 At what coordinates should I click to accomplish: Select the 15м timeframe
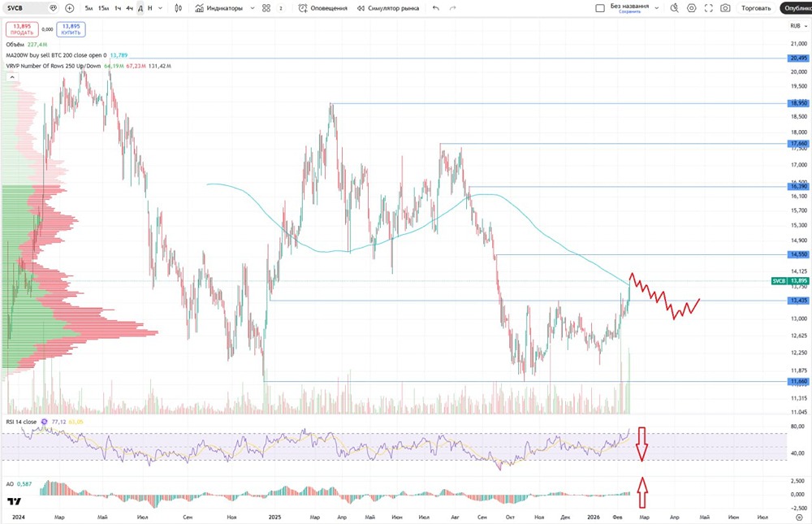(104, 8)
